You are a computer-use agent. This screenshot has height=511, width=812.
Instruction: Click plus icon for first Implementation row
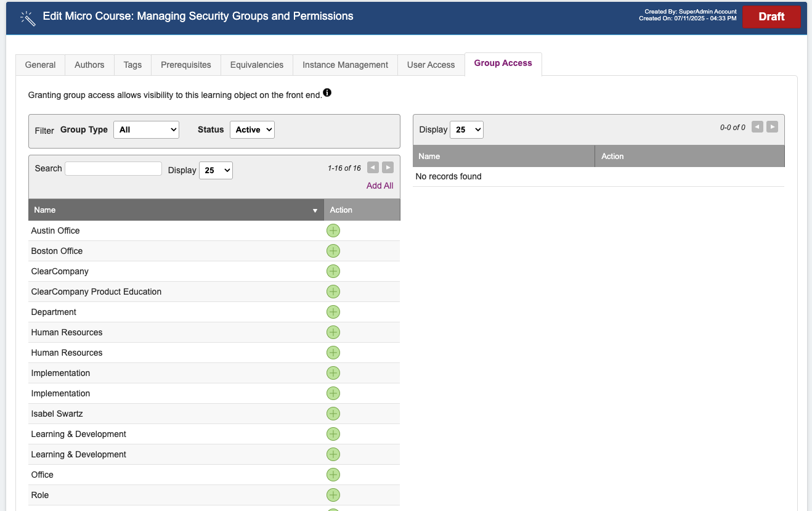tap(333, 373)
